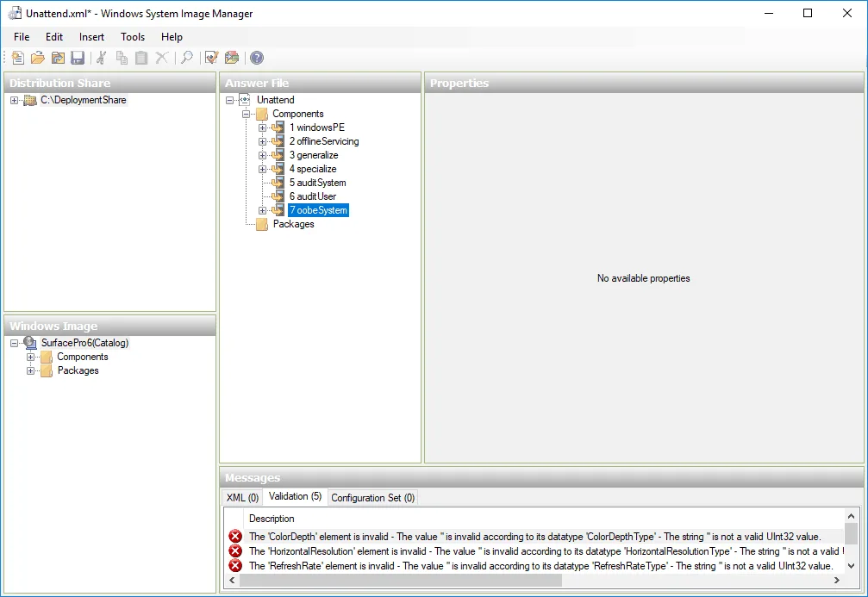Screen dimensions: 868x597
Task: Click the 6 auditUser pass icon
Action: [x=278, y=196]
